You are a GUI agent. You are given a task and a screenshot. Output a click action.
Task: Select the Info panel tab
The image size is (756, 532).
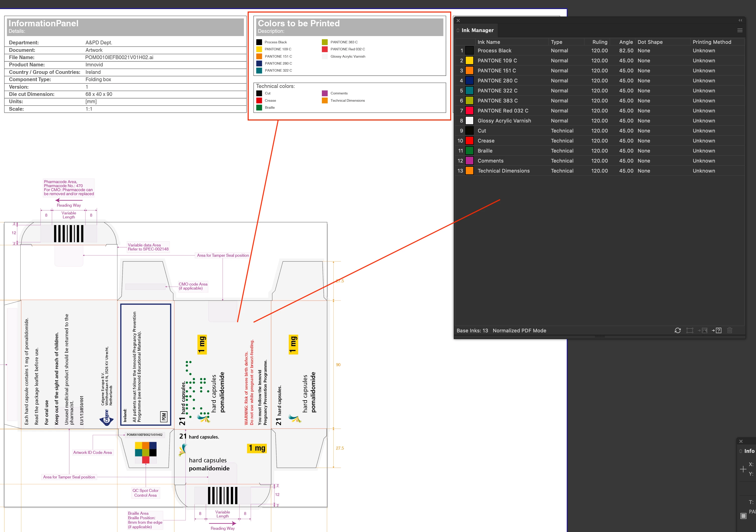click(x=749, y=451)
